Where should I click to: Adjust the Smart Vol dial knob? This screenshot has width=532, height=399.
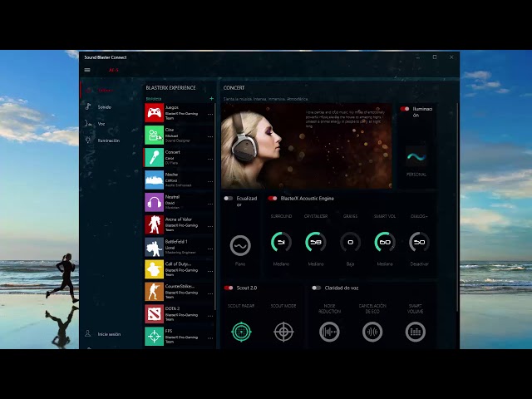point(385,242)
